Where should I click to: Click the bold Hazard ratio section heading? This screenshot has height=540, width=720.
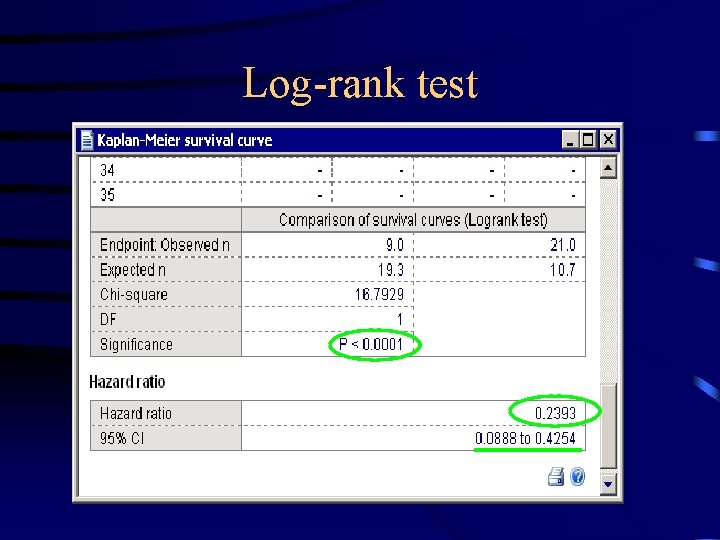pos(127,382)
